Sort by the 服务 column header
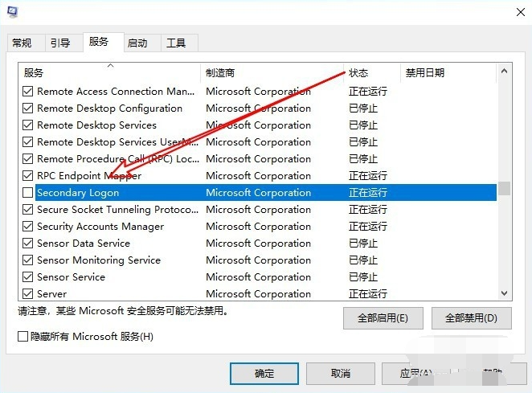Screen dimensions: 532x393 click(110, 72)
